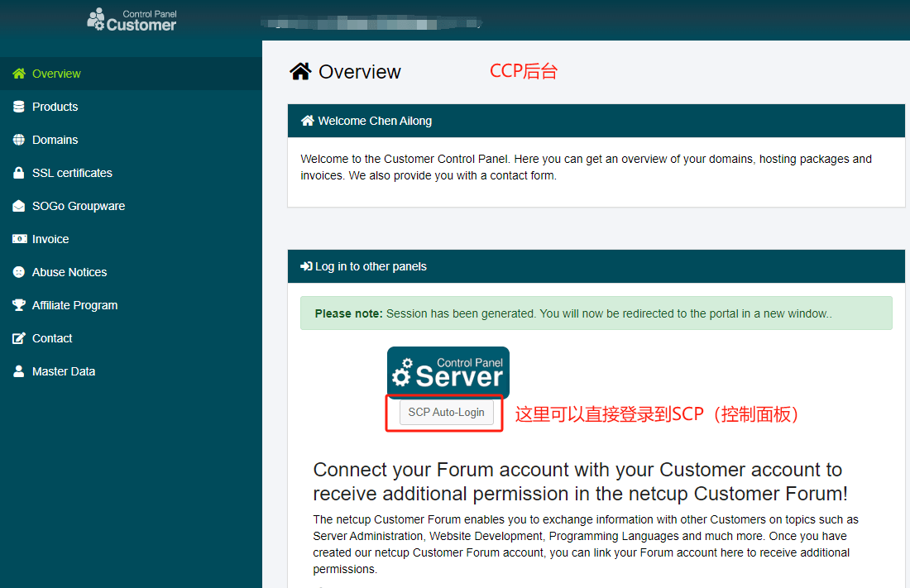The height and width of the screenshot is (588, 910).
Task: Click the Domains globe icon
Action: click(x=19, y=140)
